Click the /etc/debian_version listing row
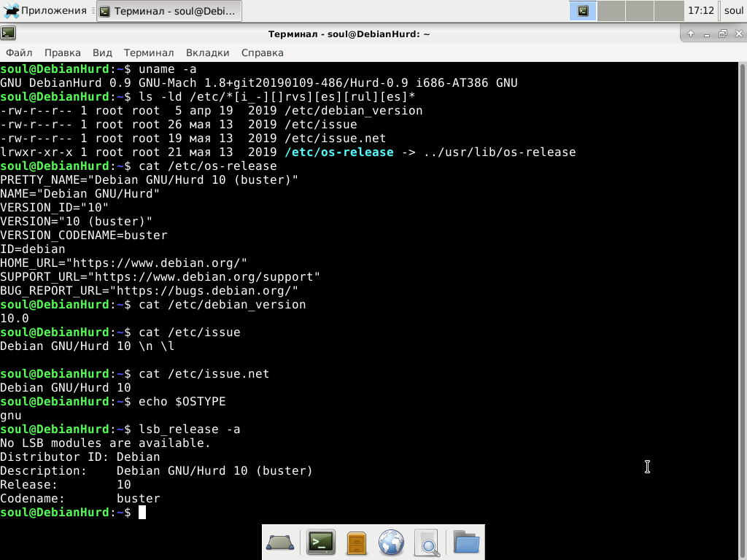 [x=212, y=111]
